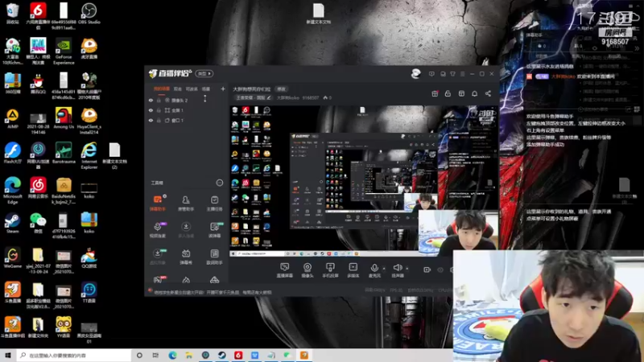The width and height of the screenshot is (644, 362).
Task: Open WeGame desktop shortcut
Action: coord(12,257)
